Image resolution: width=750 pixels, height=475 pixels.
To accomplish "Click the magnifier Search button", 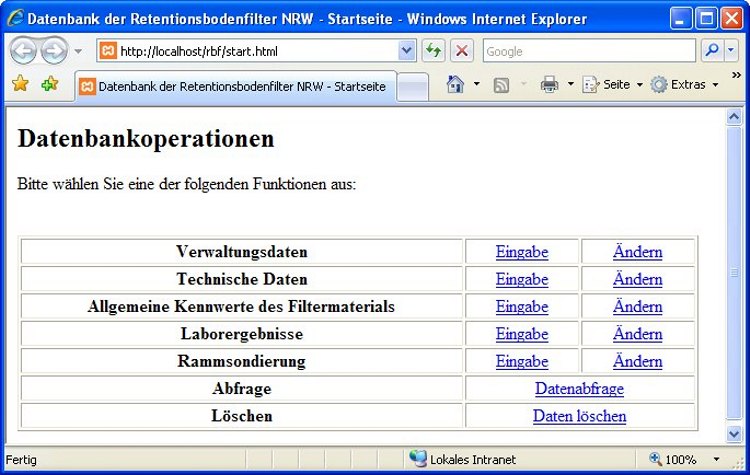I will pyautogui.click(x=712, y=51).
